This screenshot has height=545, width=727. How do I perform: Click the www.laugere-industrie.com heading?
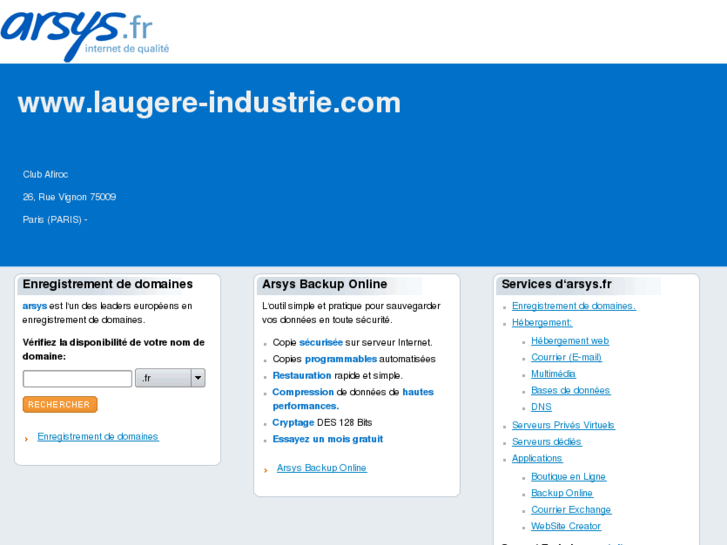coord(209,103)
